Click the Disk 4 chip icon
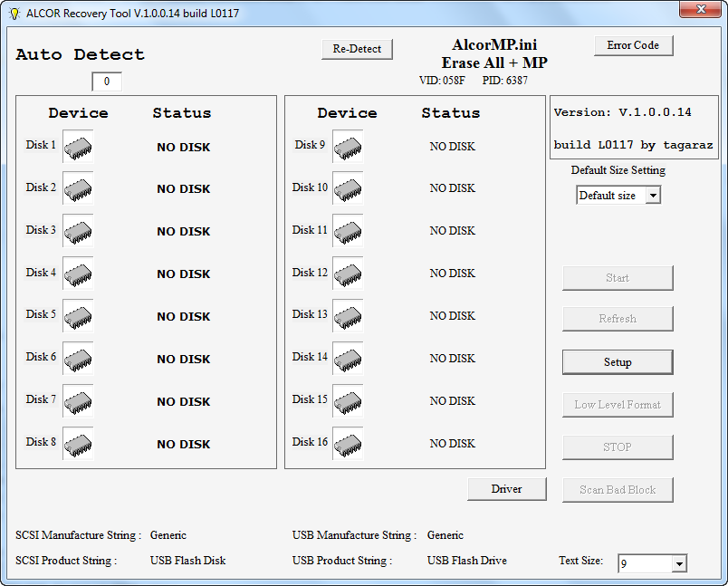 78,274
